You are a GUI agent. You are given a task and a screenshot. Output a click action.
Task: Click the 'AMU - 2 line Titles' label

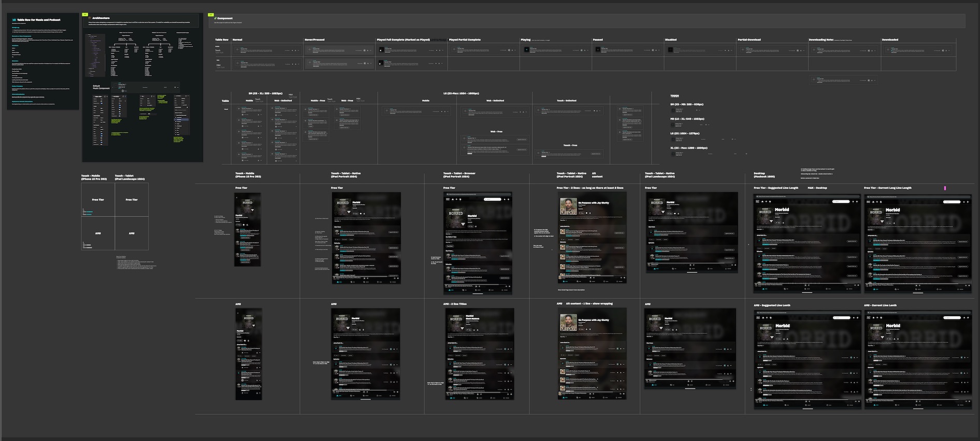[454, 304]
